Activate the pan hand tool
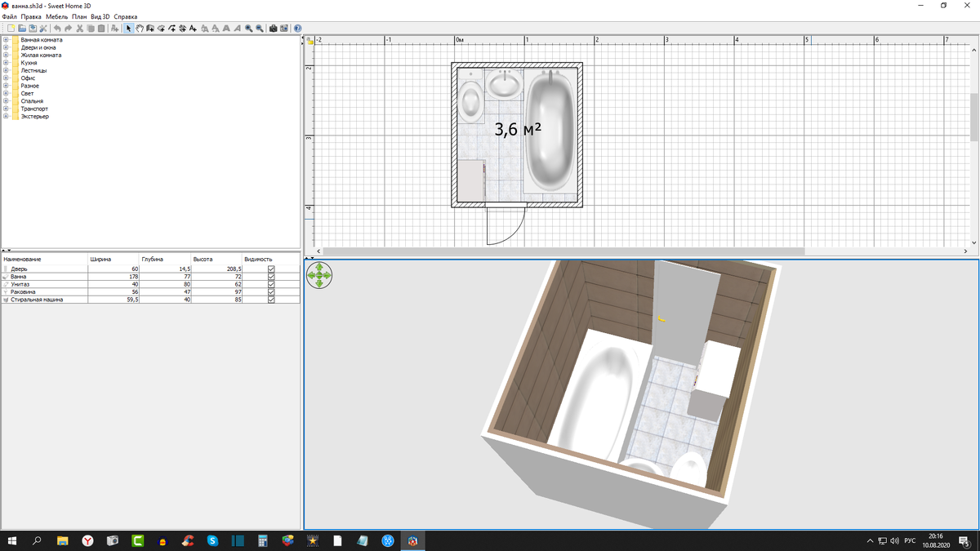The width and height of the screenshot is (980, 551). (x=140, y=29)
